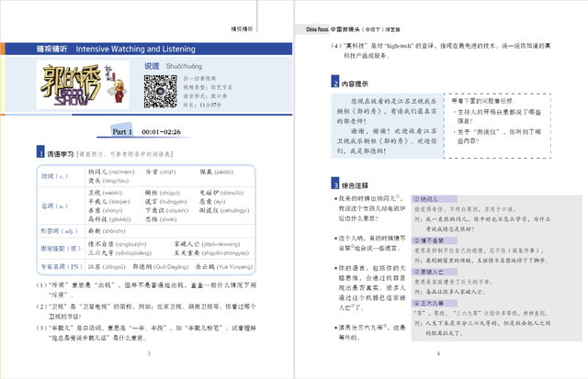Click the circled 4 marker for 三六九等
Screen dimensions: 588x379
[418, 302]
